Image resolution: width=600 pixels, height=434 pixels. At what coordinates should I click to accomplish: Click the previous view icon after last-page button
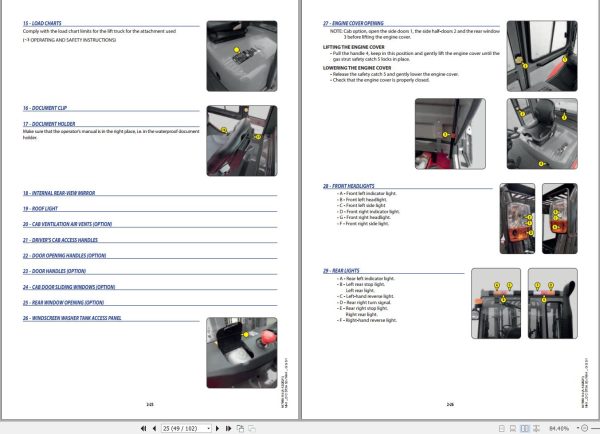click(x=240, y=428)
